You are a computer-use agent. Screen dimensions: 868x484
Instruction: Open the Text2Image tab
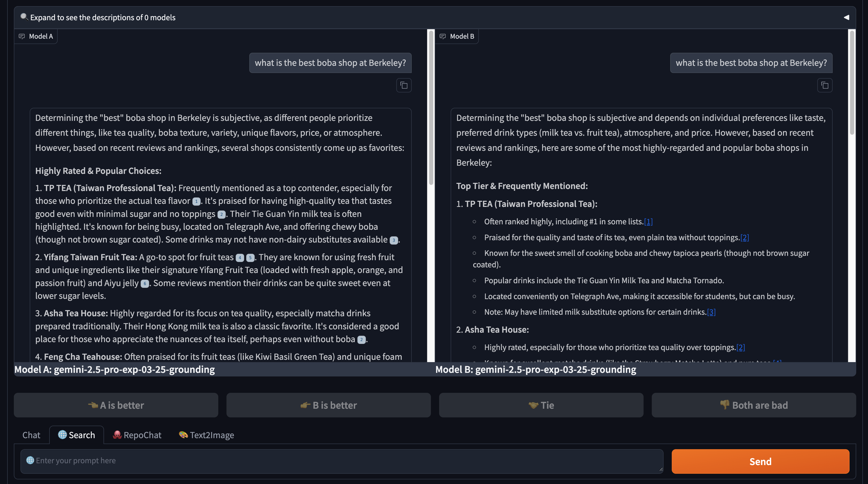[x=206, y=435]
